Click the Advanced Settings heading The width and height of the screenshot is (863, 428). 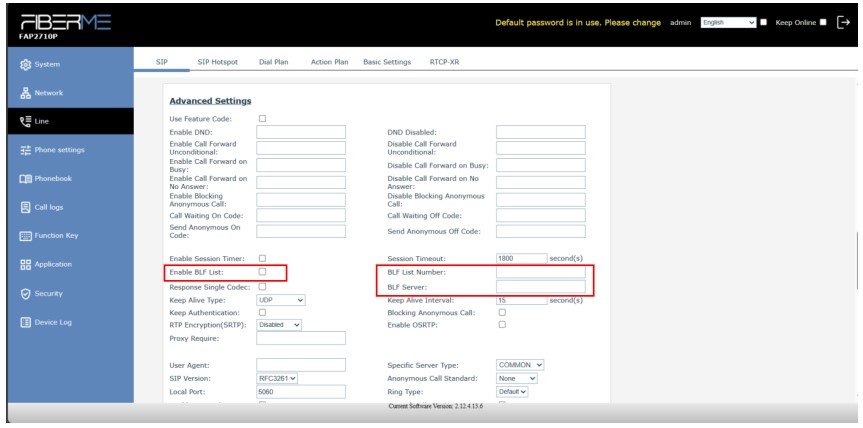click(x=210, y=101)
